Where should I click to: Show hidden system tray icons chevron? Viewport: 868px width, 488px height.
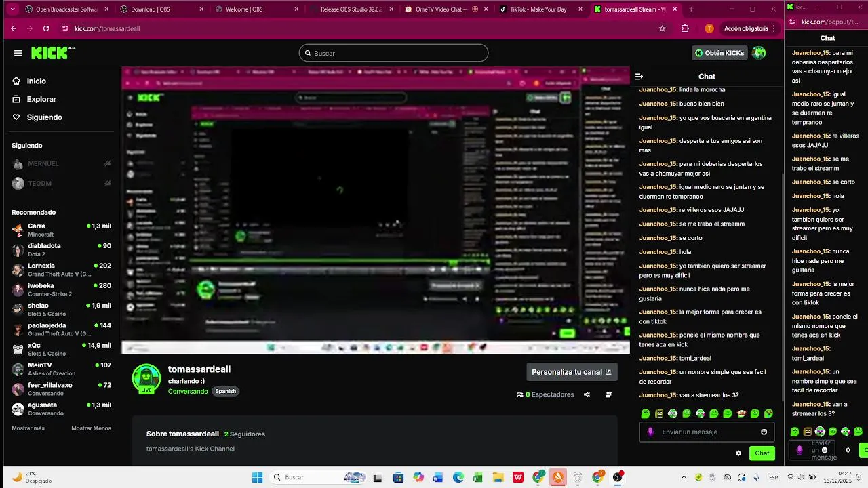(x=684, y=477)
